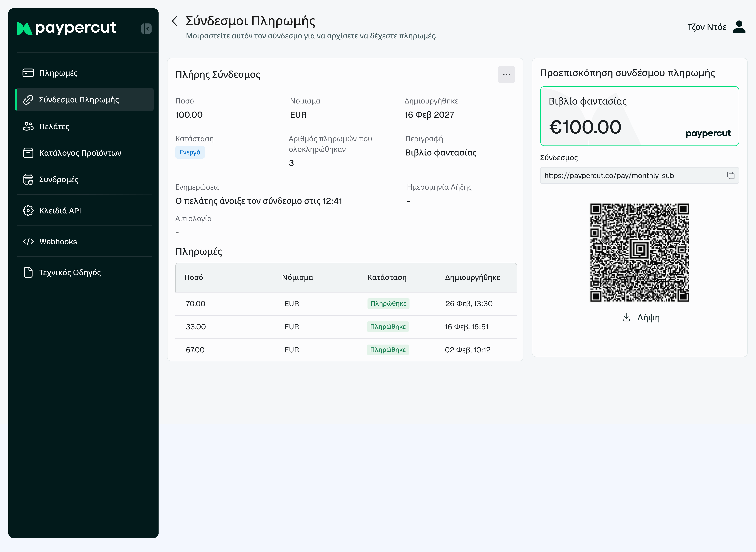Click the Πλήρης Σύνδεσμος card heading
Image resolution: width=756 pixels, height=552 pixels.
click(x=218, y=75)
